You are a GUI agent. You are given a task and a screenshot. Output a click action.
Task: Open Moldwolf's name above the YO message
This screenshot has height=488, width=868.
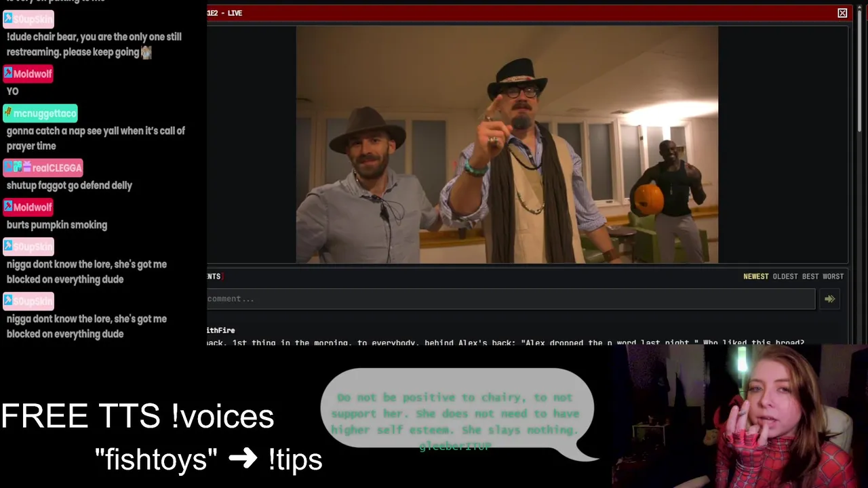tap(33, 74)
